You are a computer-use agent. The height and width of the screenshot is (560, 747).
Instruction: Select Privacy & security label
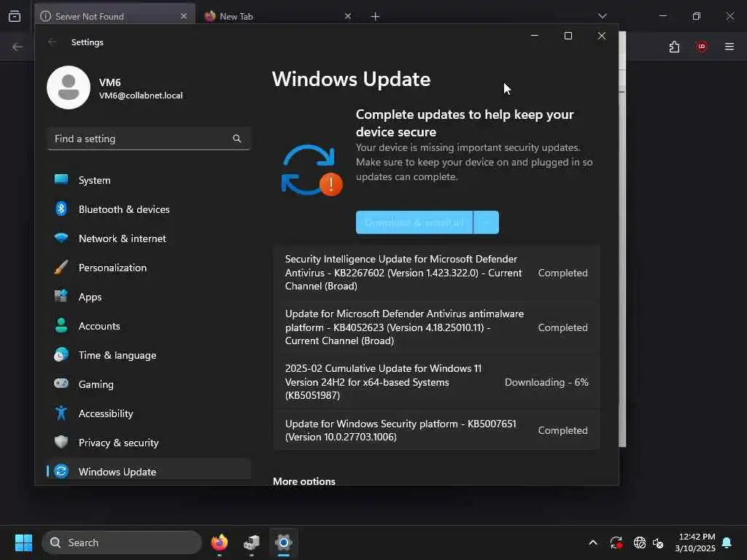(x=119, y=443)
